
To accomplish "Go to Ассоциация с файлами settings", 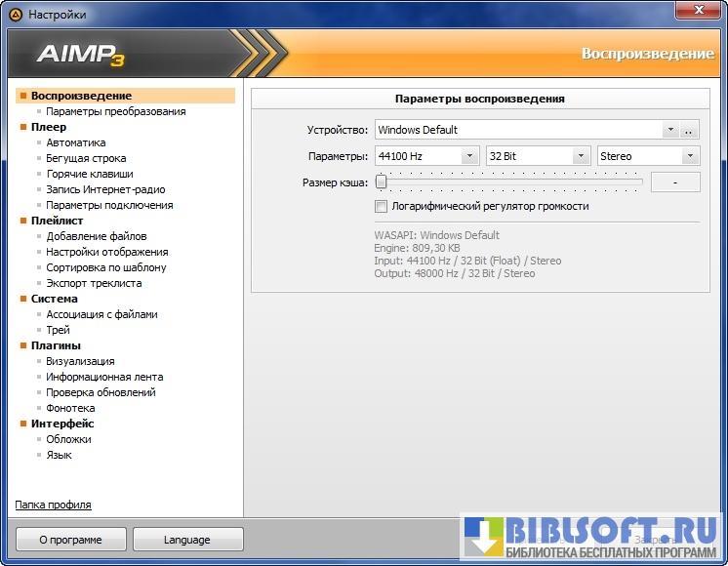I will (x=101, y=314).
